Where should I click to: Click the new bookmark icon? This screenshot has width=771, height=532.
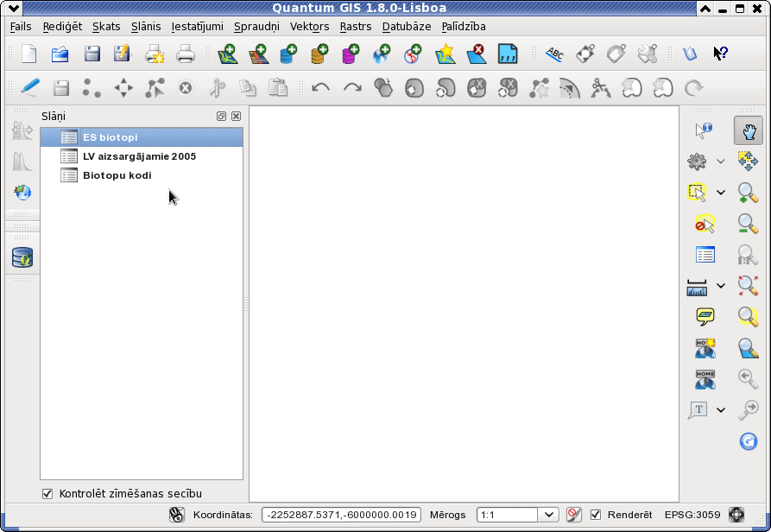point(705,348)
